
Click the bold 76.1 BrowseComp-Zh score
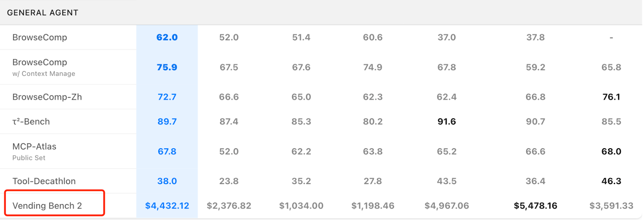[611, 97]
